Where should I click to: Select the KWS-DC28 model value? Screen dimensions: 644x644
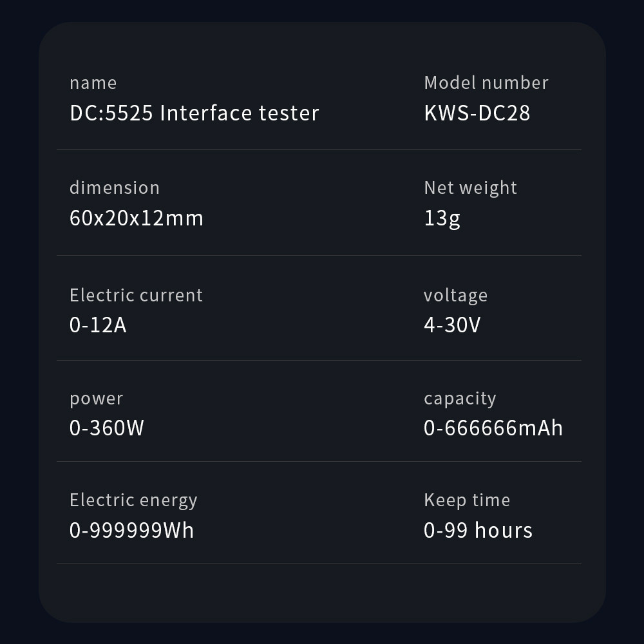tap(477, 113)
